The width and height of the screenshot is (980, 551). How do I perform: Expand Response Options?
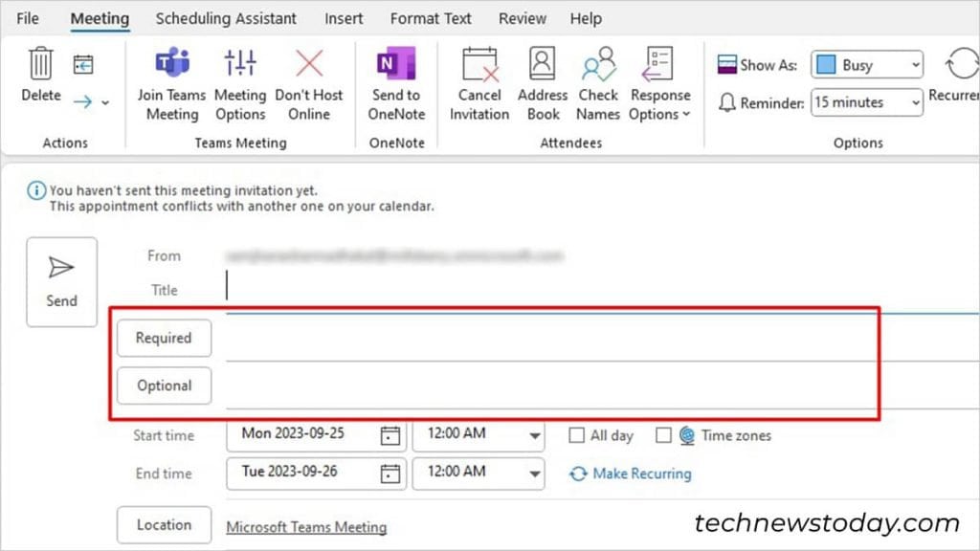(659, 81)
